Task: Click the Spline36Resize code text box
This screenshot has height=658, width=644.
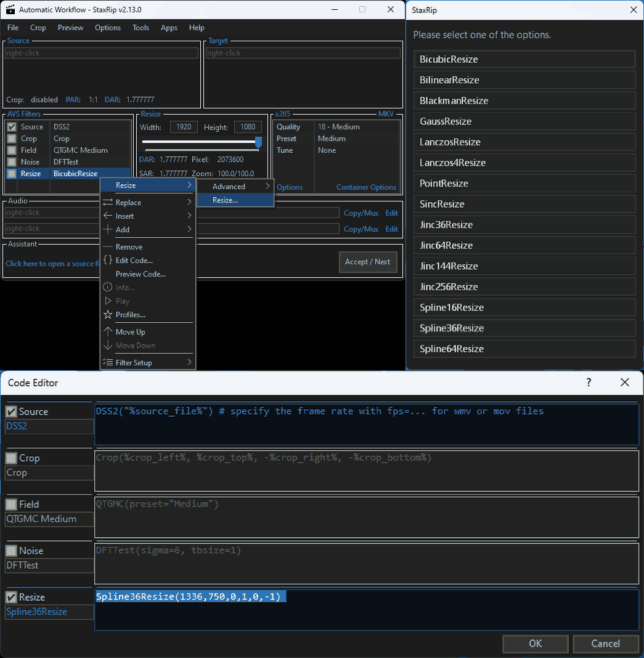Action: [367, 609]
